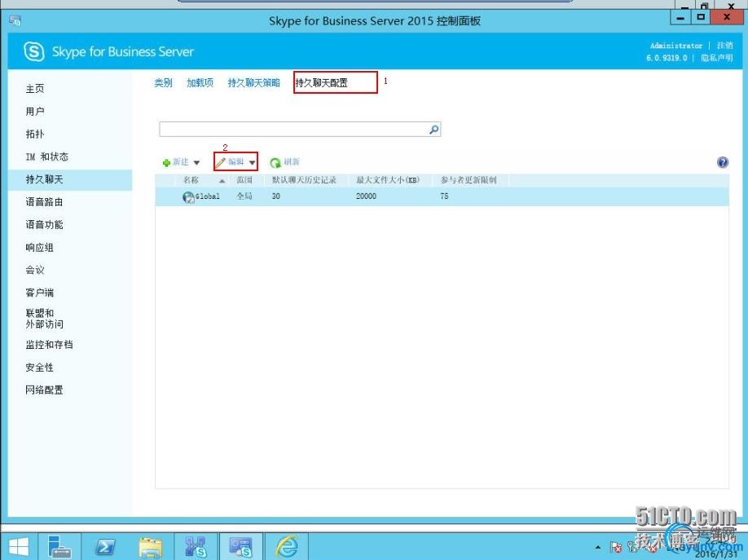The image size is (748, 560).
Task: Open the help question mark icon
Action: pos(723,162)
